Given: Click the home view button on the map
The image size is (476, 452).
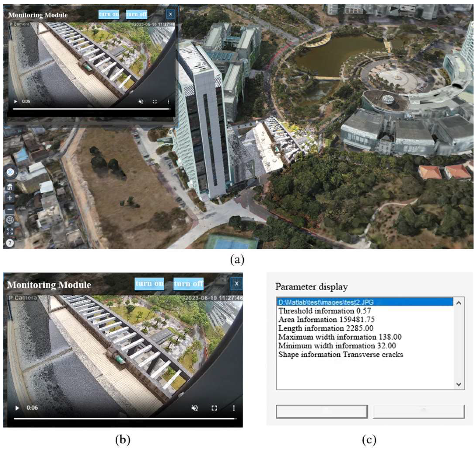Looking at the screenshot, I should pyautogui.click(x=10, y=186).
